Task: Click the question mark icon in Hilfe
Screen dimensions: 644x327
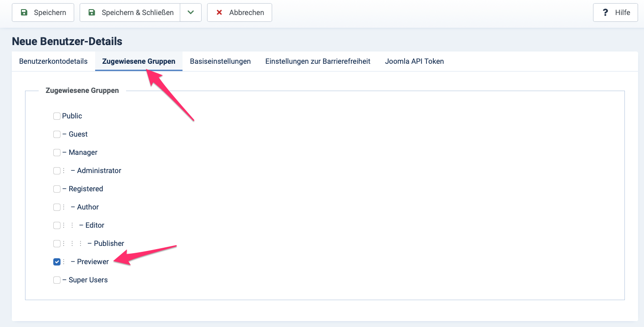Action: (x=605, y=12)
